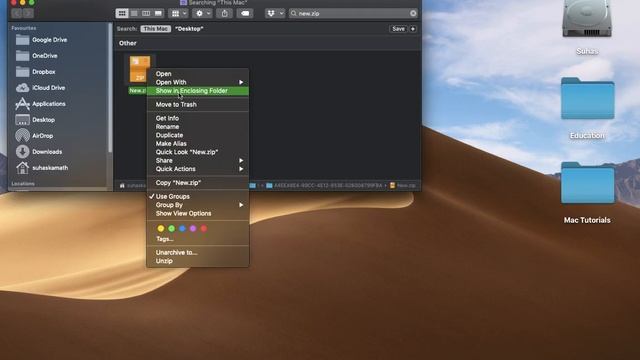640x360 pixels.
Task: Choose Rename from context menu
Action: point(198,127)
